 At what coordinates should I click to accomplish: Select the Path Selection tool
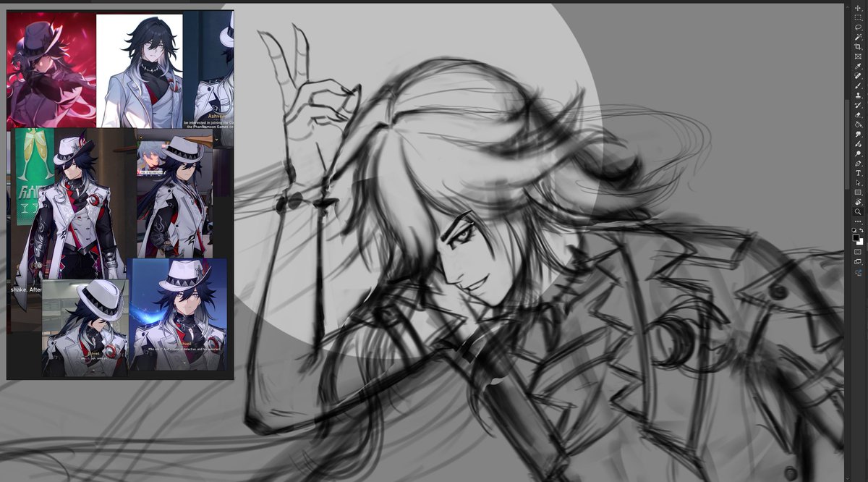pyautogui.click(x=858, y=182)
